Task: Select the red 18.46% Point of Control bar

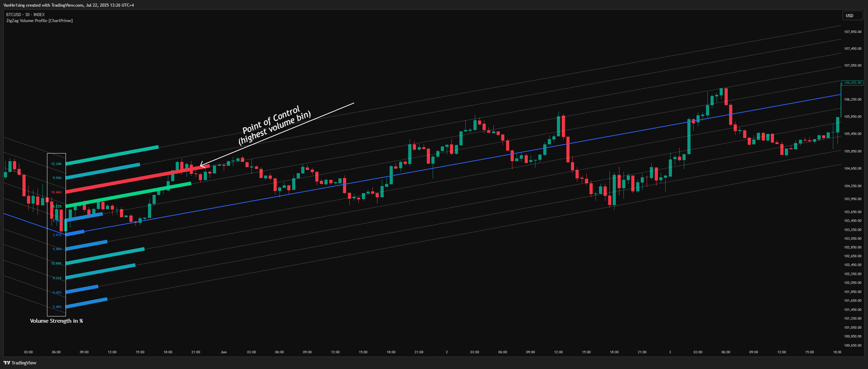Action: [x=137, y=179]
